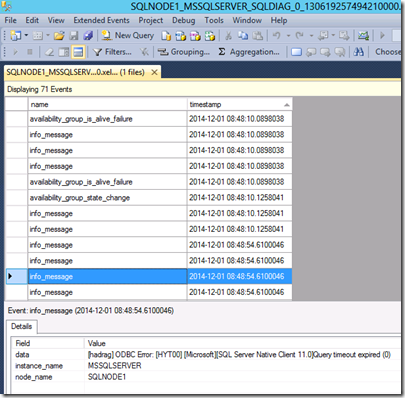Click the Field column header in Details
405x398 pixels.
(x=48, y=343)
